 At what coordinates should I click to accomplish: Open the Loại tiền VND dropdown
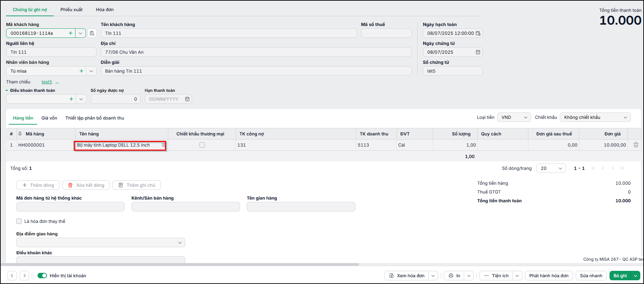click(514, 117)
